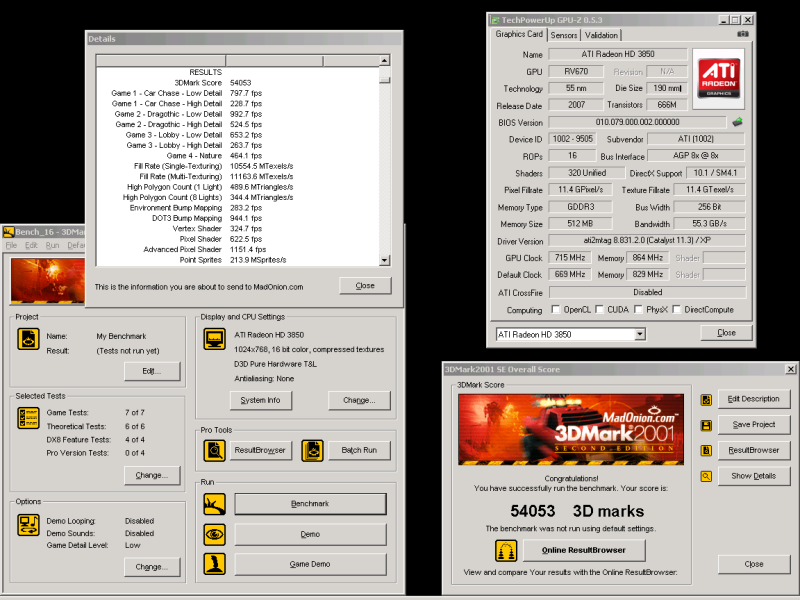Click Change... button under Selected Tests
The width and height of the screenshot is (800, 600).
[152, 475]
